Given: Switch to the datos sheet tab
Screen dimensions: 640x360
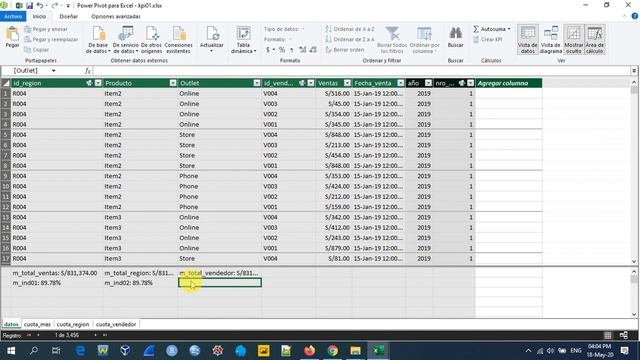Looking at the screenshot, I should coord(11,324).
